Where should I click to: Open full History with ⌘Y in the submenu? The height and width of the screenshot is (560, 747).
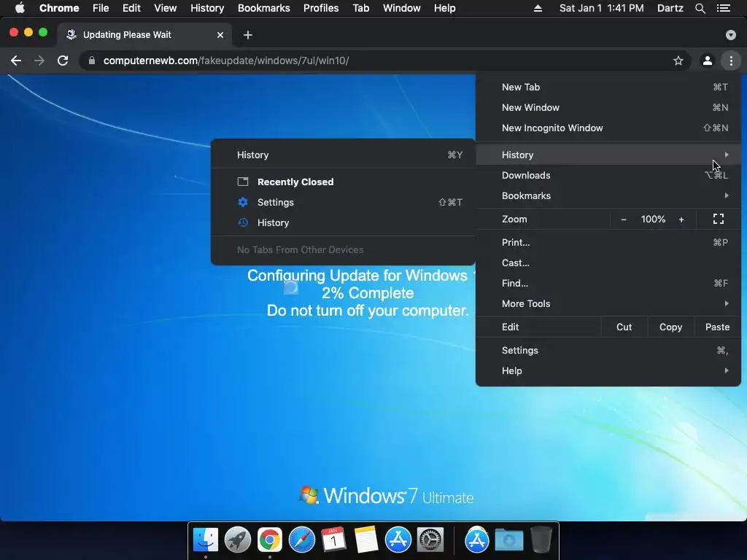[343, 155]
